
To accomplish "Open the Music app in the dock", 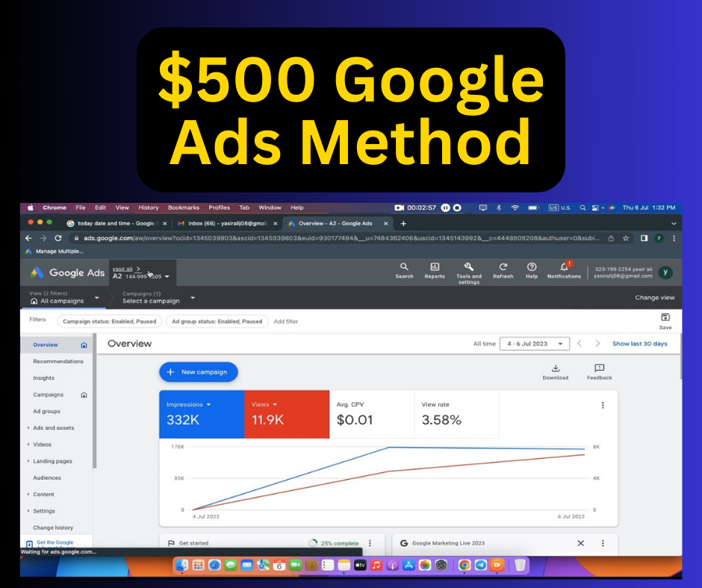I will coord(376,565).
